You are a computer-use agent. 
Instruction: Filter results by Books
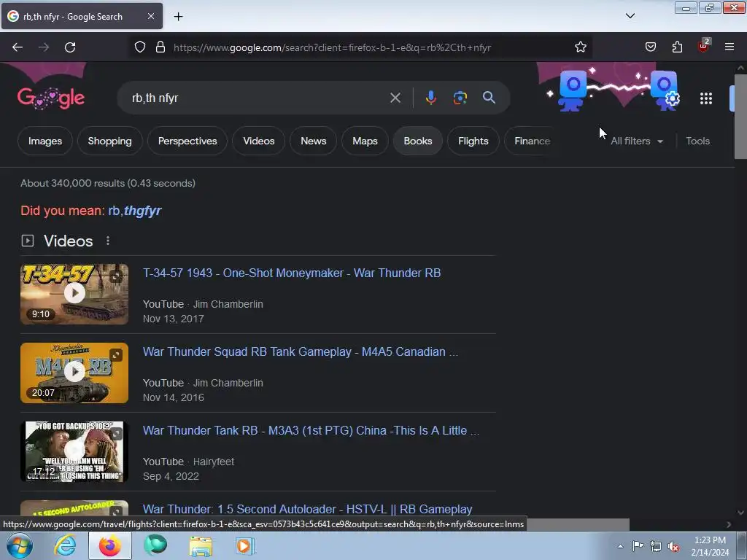click(x=418, y=141)
